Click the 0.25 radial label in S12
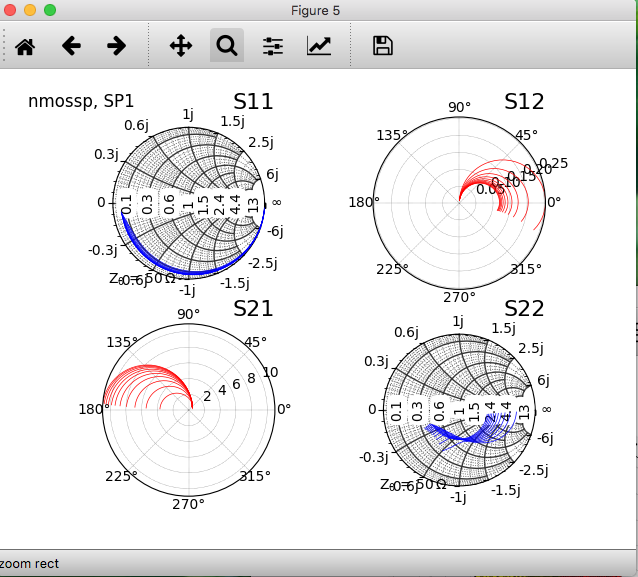638x577 pixels. [554, 163]
